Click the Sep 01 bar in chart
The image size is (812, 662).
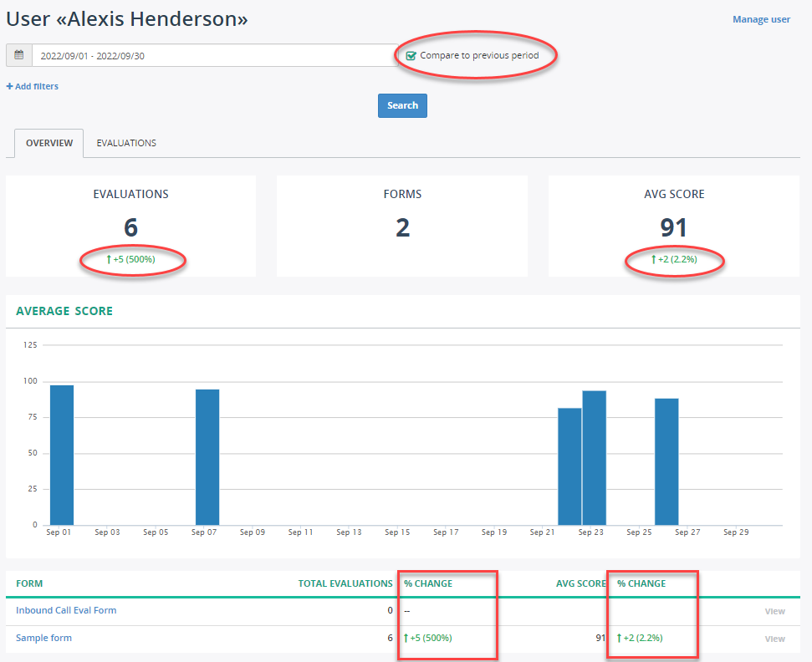tap(62, 456)
